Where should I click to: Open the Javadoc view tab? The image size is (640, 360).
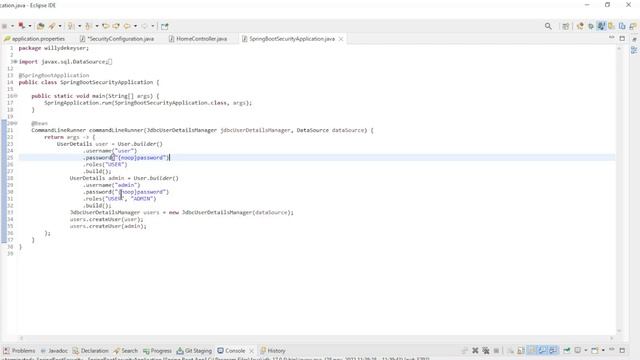pyautogui.click(x=54, y=351)
